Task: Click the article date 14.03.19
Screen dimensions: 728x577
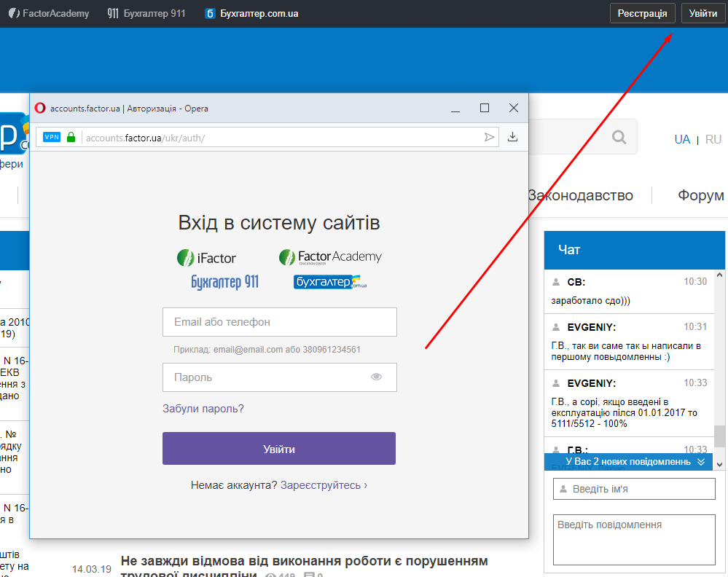Action: [x=92, y=569]
